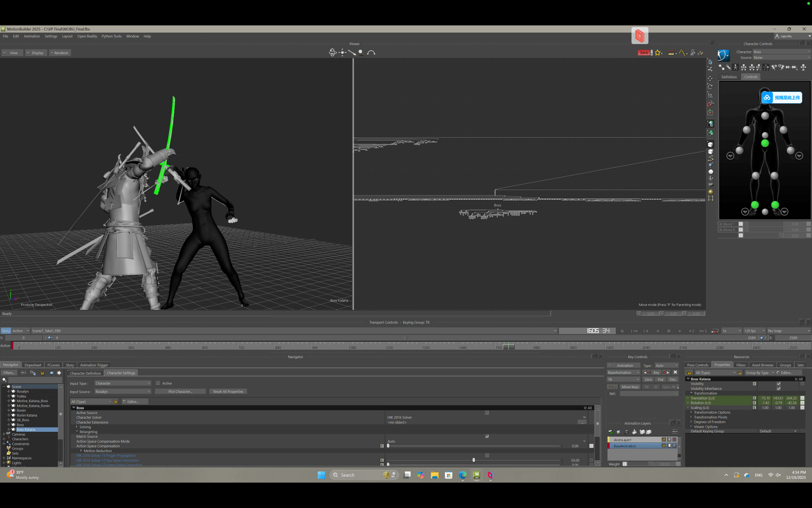812x508 pixels.
Task: Click the orbit camera icon in Viewer
Action: [333, 52]
